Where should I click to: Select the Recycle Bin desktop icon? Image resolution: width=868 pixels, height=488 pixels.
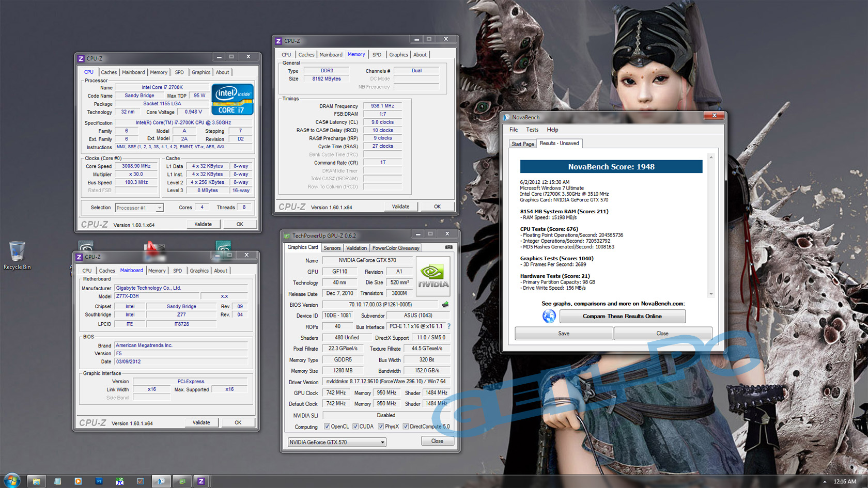pos(17,256)
